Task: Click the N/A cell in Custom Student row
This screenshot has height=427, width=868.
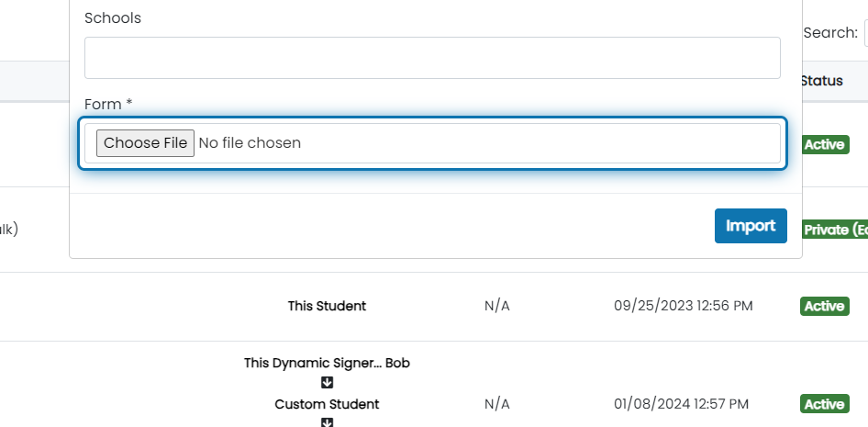Action: (497, 404)
